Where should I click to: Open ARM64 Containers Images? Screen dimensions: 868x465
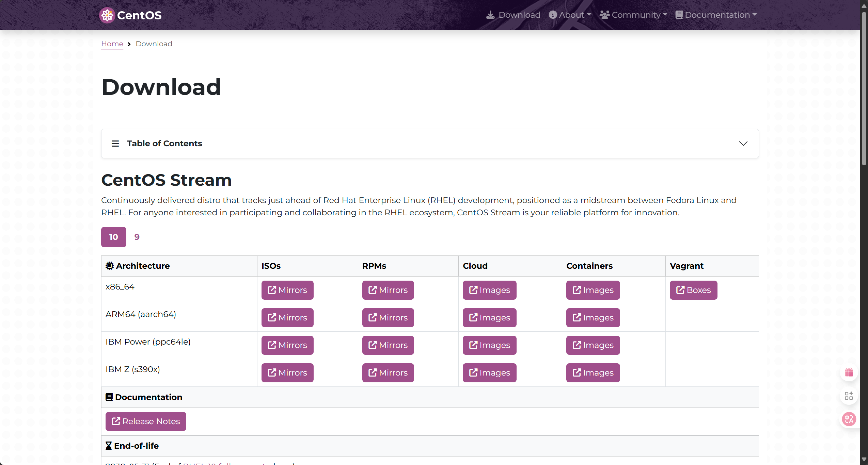click(x=593, y=318)
